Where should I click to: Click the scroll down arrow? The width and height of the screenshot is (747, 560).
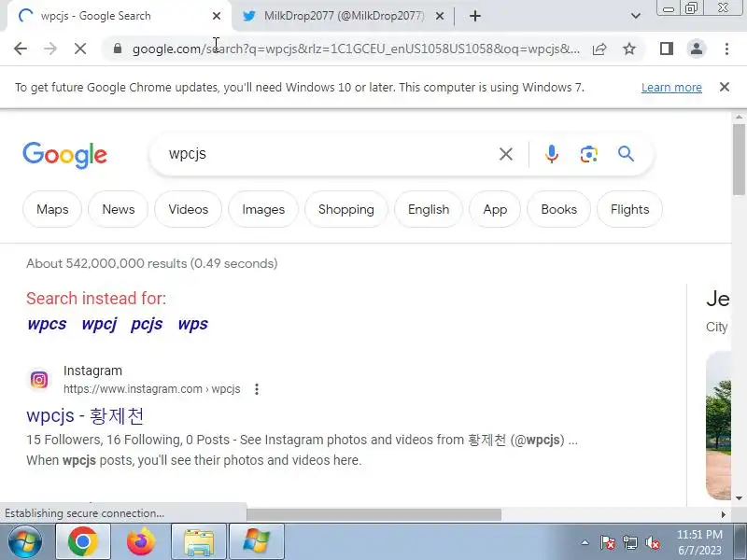(x=739, y=498)
